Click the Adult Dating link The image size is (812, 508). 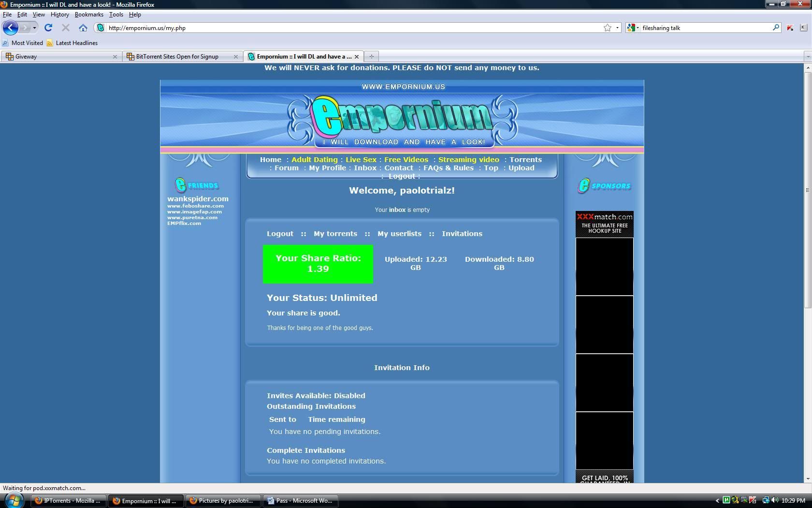[x=315, y=160]
